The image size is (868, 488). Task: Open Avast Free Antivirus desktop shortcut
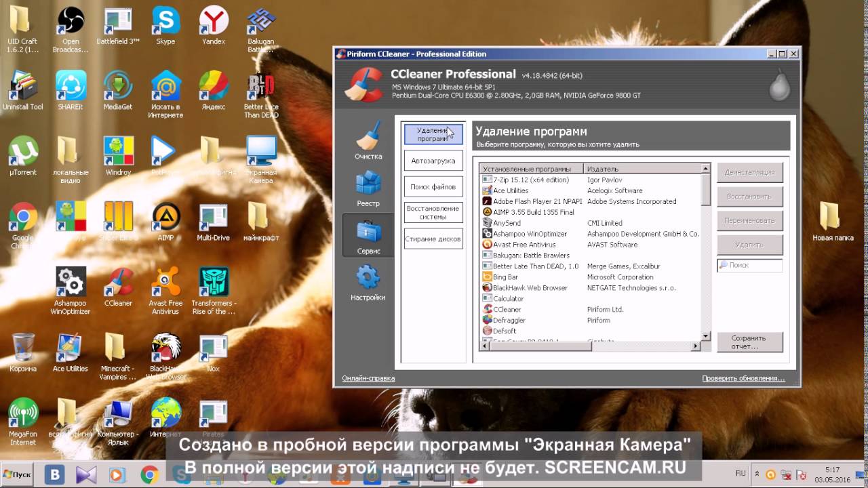(165, 290)
